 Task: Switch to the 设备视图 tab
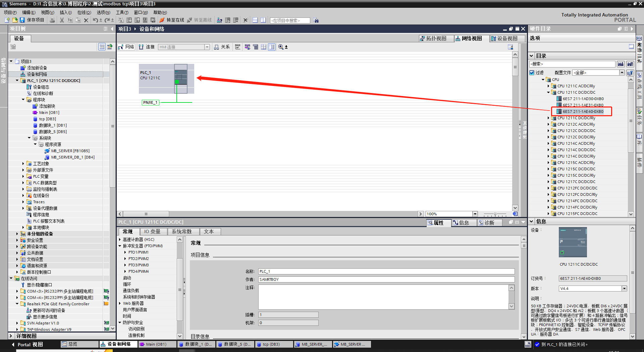507,38
